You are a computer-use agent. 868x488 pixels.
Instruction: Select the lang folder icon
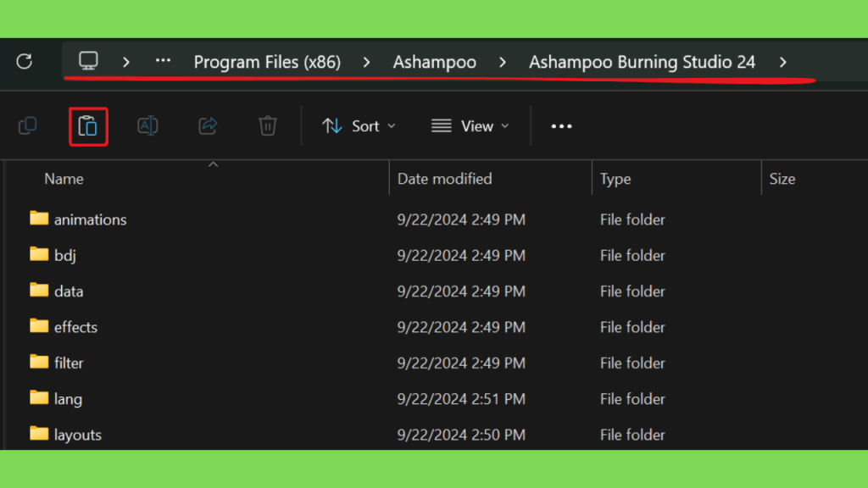pyautogui.click(x=39, y=398)
